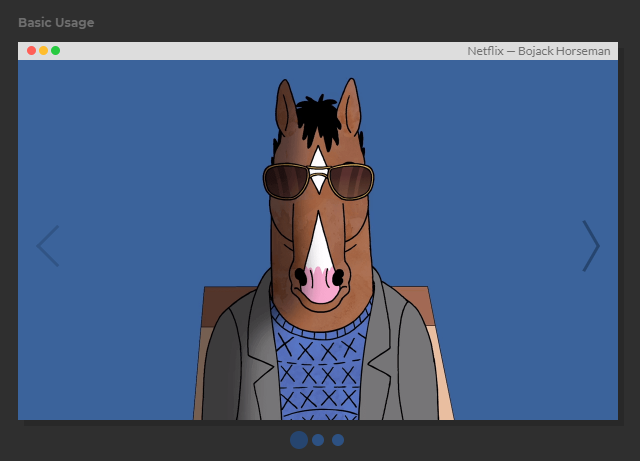The height and width of the screenshot is (461, 640).
Task: Click the yellow minimize window dot
Action: click(x=43, y=51)
